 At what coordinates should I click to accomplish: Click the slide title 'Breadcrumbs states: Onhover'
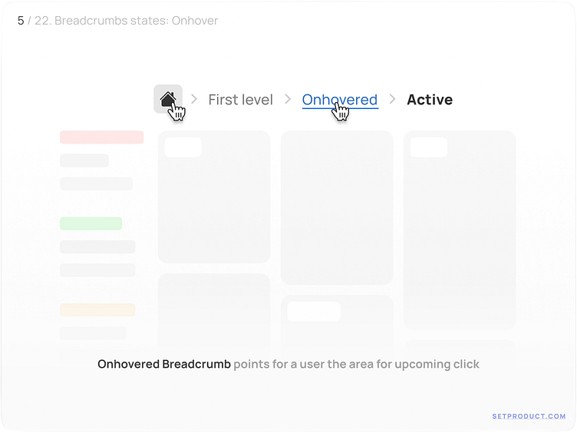click(x=136, y=21)
